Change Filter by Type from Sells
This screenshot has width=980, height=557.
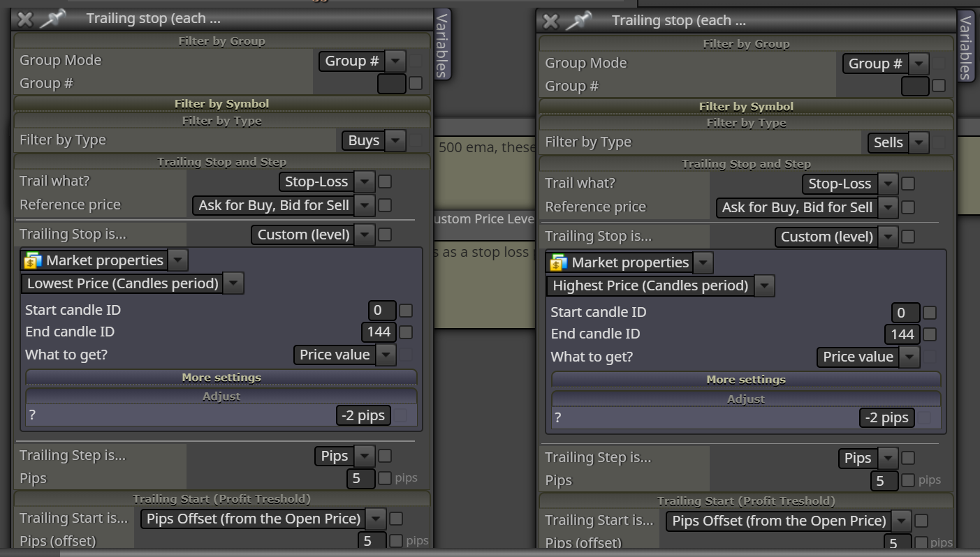[x=898, y=143]
